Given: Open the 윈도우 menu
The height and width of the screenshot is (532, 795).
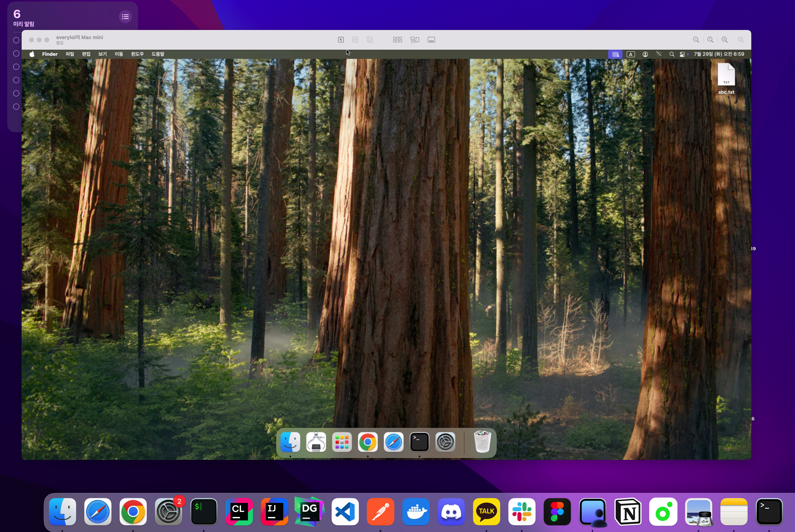Looking at the screenshot, I should click(x=137, y=54).
